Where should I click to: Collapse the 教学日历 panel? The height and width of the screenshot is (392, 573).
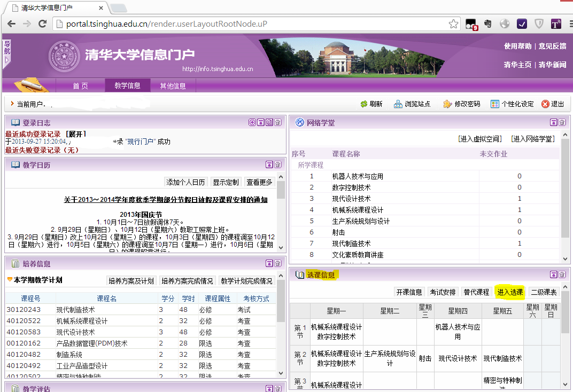point(269,164)
